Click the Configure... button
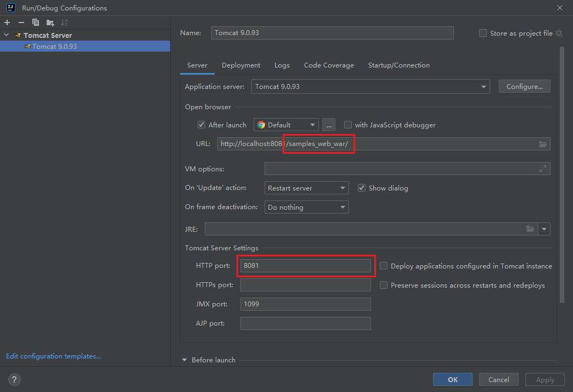The height and width of the screenshot is (392, 573). [524, 87]
